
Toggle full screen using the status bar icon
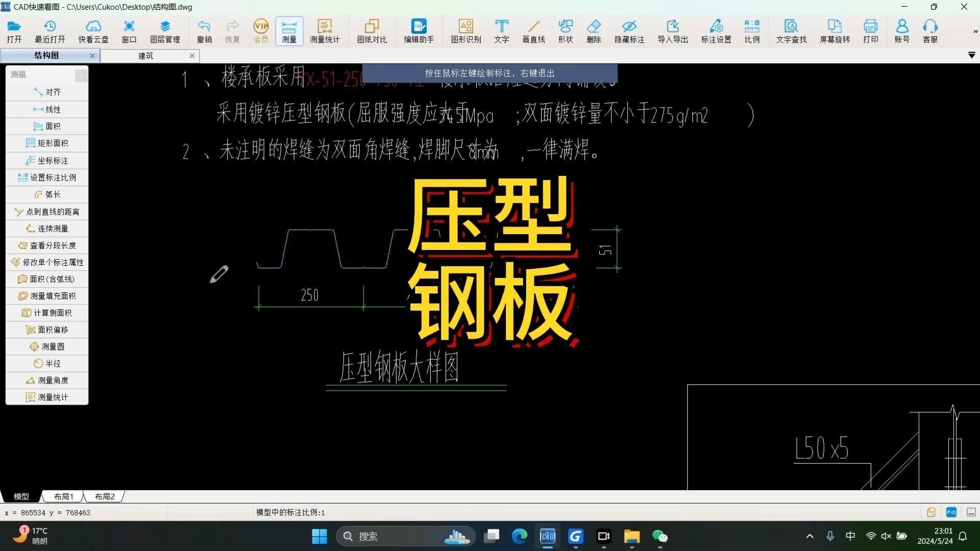[x=970, y=512]
